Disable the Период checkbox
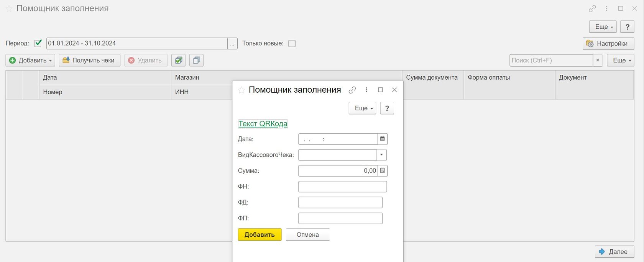The width and height of the screenshot is (644, 262). coord(38,43)
